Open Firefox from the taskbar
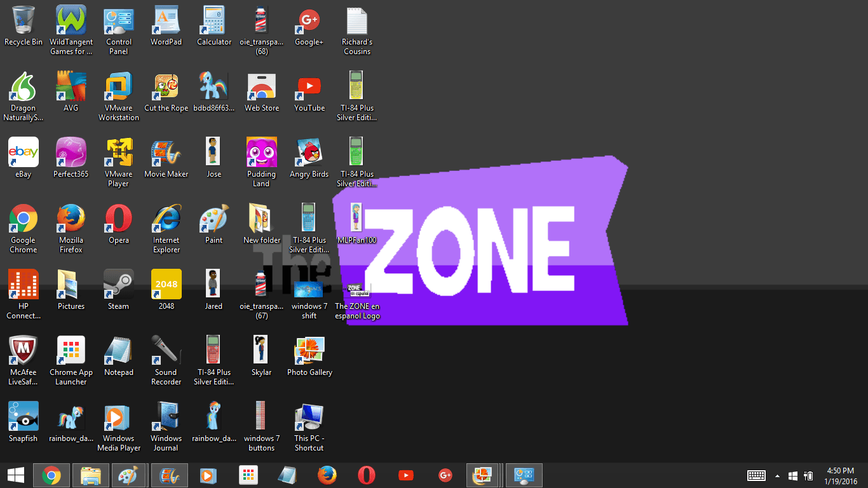The image size is (868, 488). [x=327, y=475]
